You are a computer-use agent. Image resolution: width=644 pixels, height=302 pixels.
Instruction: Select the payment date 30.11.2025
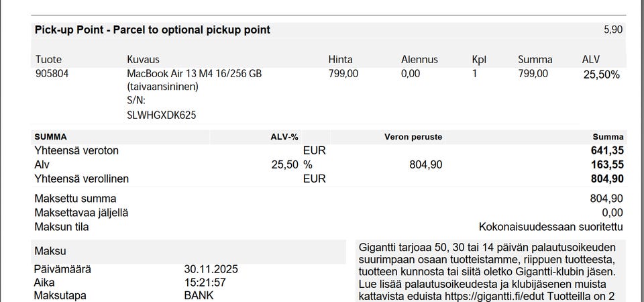(x=211, y=269)
